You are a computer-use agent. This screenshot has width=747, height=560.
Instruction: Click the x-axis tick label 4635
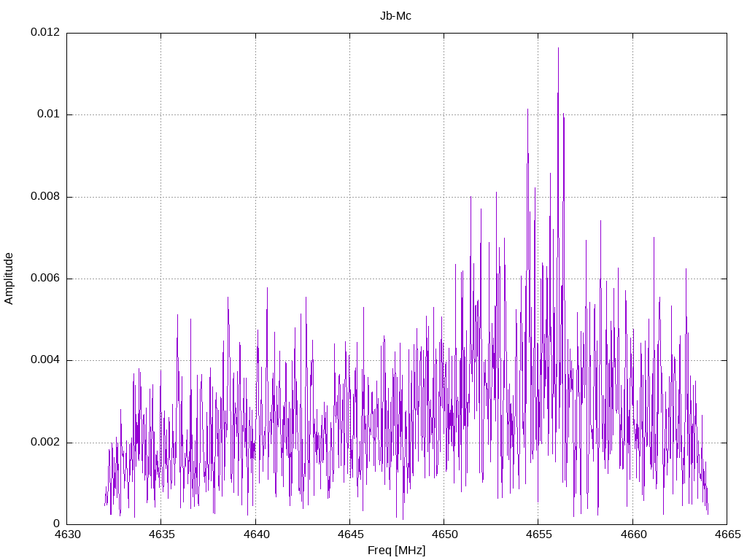(x=161, y=534)
